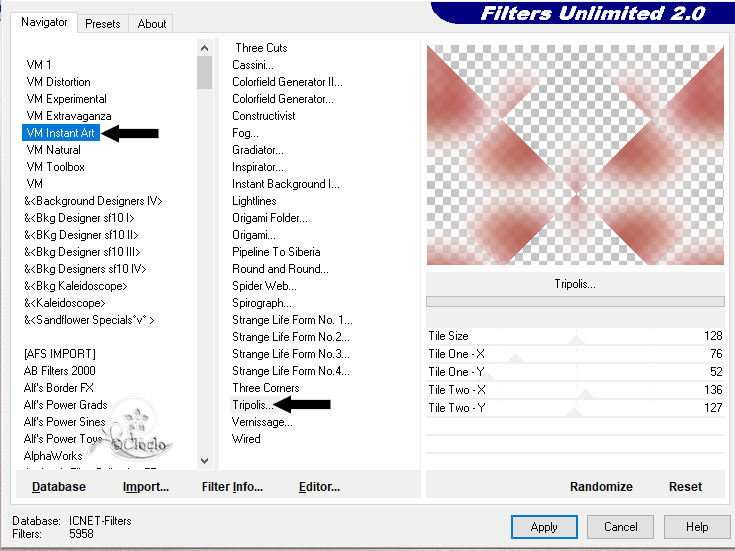Switch to the Presets tab
The height and width of the screenshot is (551, 735).
coord(103,23)
